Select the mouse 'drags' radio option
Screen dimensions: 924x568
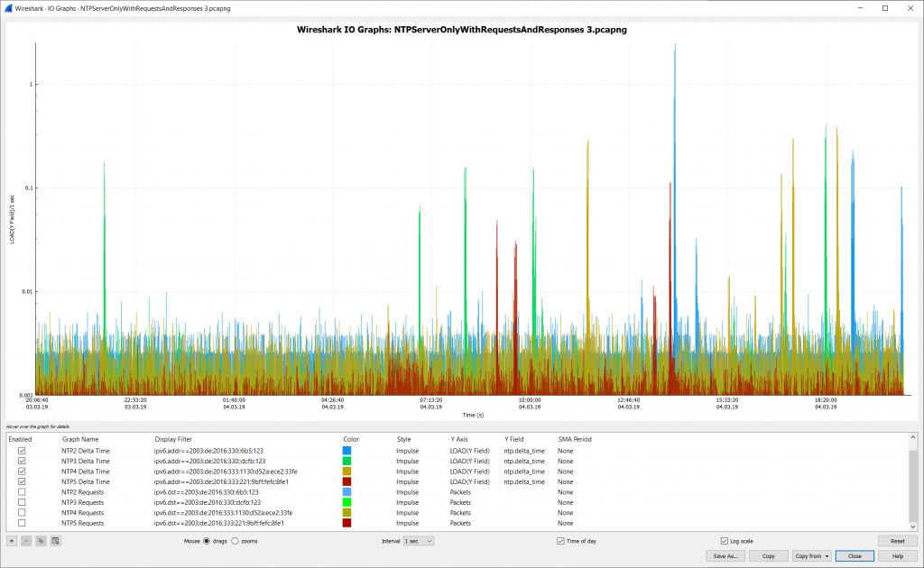pos(207,541)
